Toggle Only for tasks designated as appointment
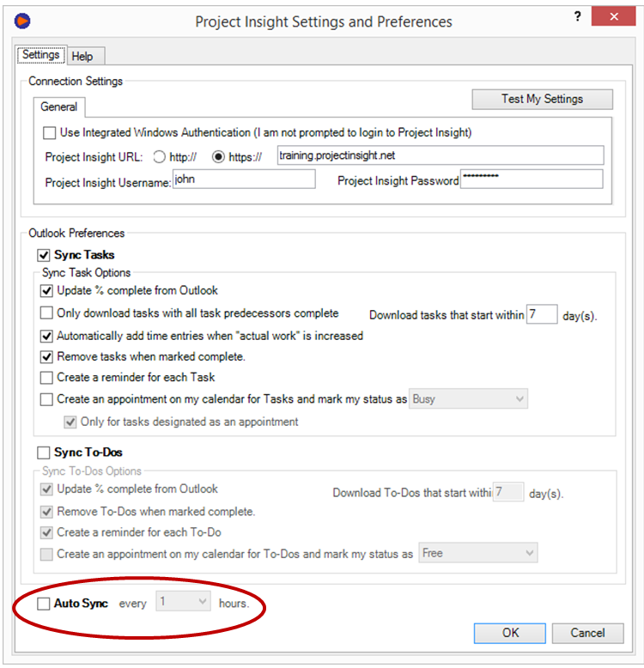The image size is (644, 668). point(70,422)
